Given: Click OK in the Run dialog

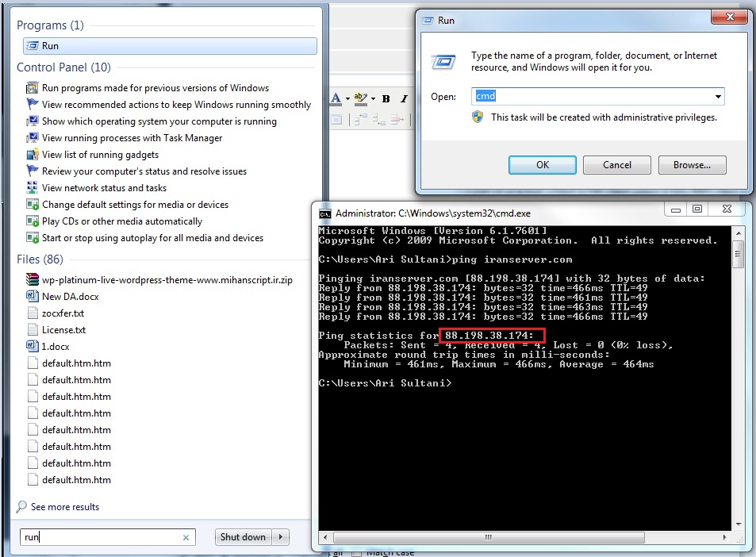Looking at the screenshot, I should point(543,165).
